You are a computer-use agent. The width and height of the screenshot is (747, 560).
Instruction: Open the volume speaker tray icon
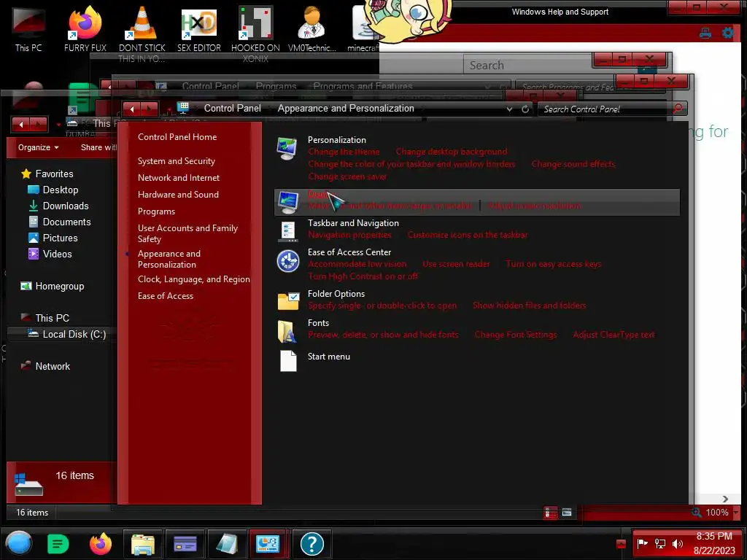[677, 543]
